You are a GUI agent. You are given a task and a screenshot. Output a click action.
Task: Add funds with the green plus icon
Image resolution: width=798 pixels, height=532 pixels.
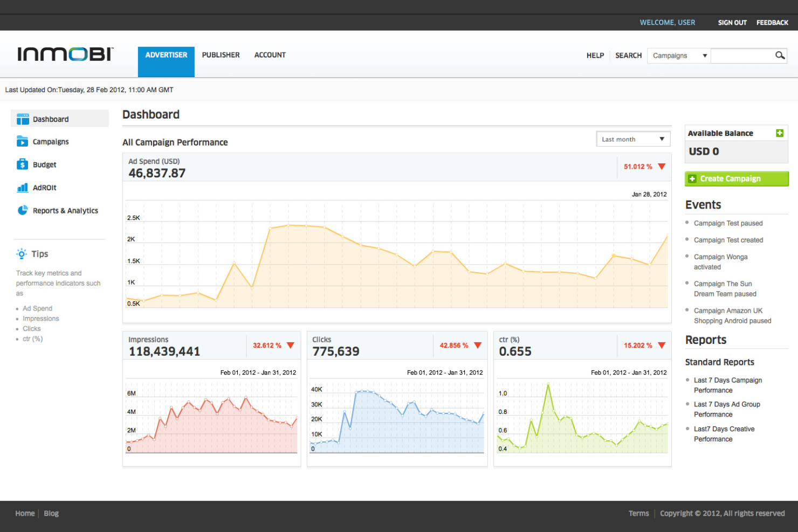pos(780,133)
